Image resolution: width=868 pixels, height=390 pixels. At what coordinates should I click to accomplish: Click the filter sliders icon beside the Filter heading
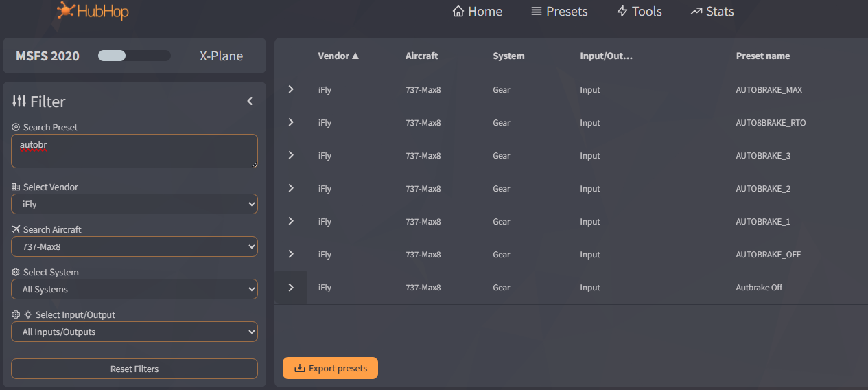(19, 101)
